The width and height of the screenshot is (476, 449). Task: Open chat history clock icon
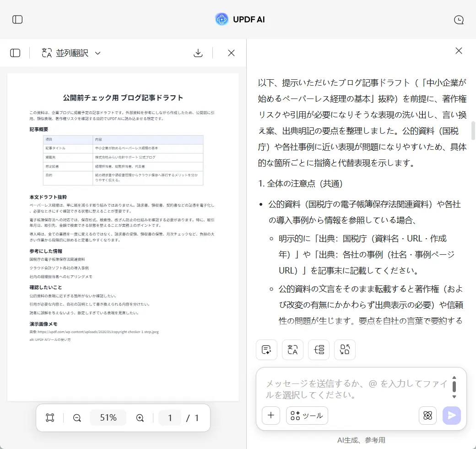pyautogui.click(x=459, y=20)
